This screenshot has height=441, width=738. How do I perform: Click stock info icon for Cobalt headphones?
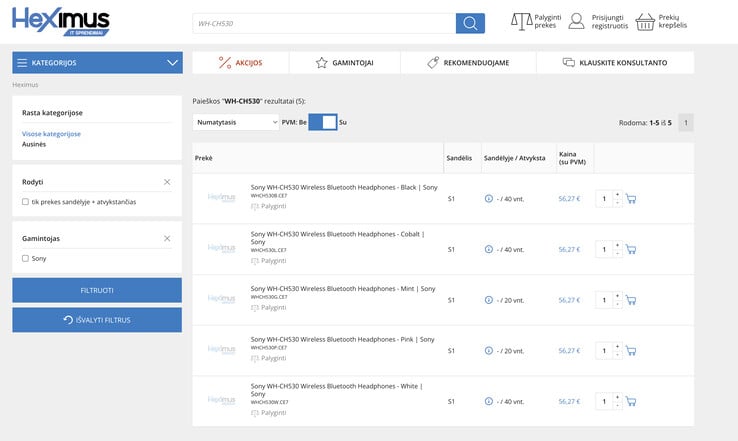click(489, 249)
